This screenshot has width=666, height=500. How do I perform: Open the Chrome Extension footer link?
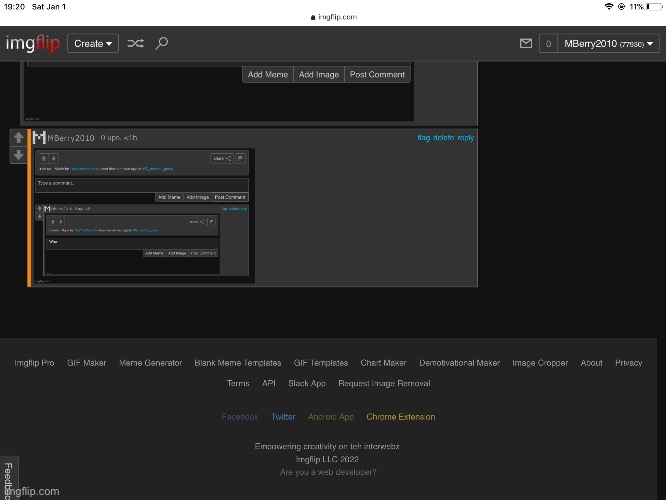(x=401, y=417)
